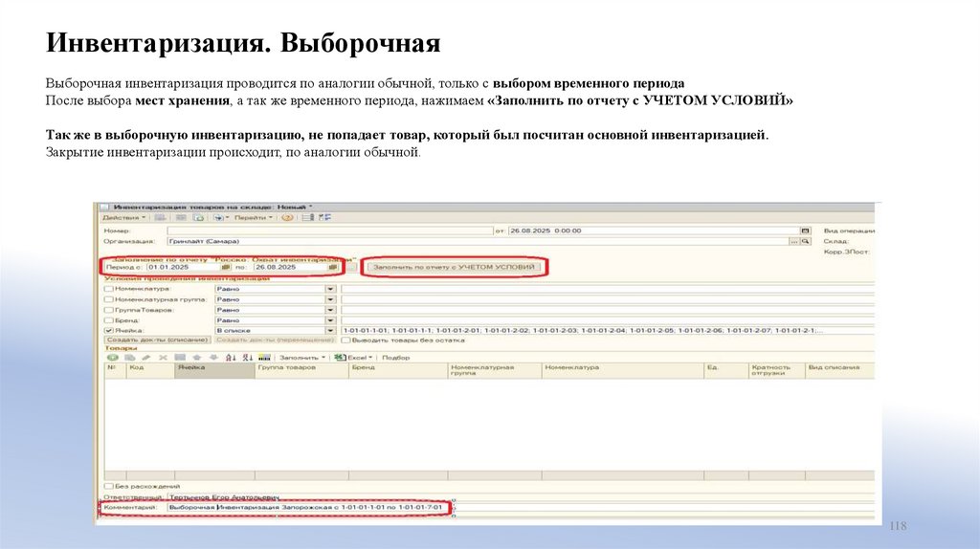Click 'Создать док-ты (списание)' button

[158, 340]
